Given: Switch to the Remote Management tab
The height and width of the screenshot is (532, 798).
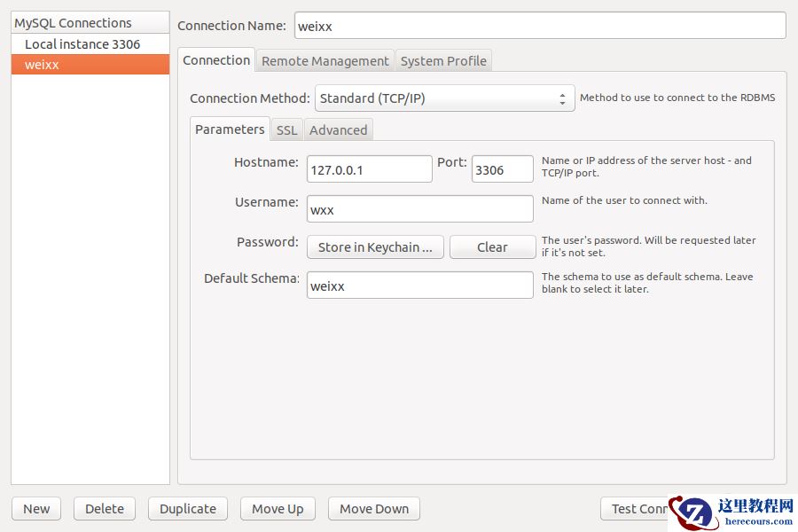Looking at the screenshot, I should 325,60.
